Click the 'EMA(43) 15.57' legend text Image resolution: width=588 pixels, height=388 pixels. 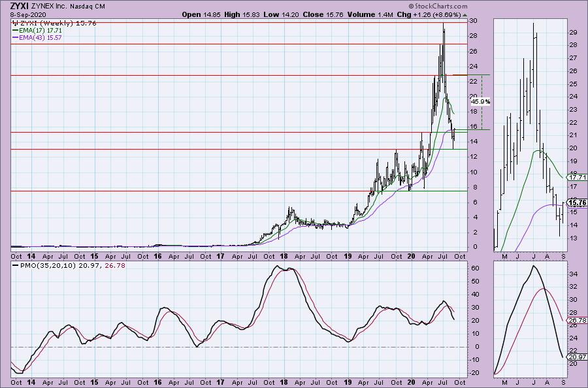41,38
